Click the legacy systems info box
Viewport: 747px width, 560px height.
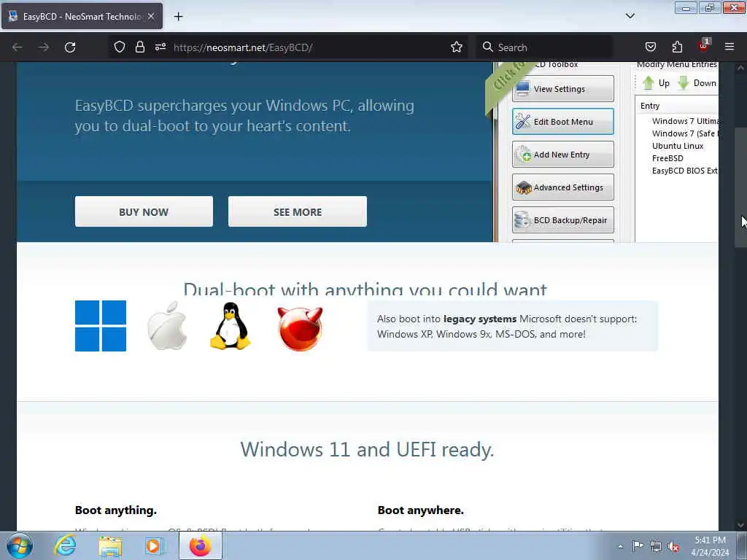tap(513, 326)
